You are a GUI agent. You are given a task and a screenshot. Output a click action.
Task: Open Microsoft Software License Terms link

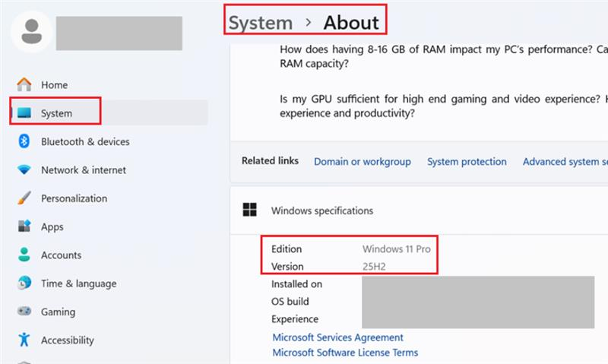[x=345, y=353]
